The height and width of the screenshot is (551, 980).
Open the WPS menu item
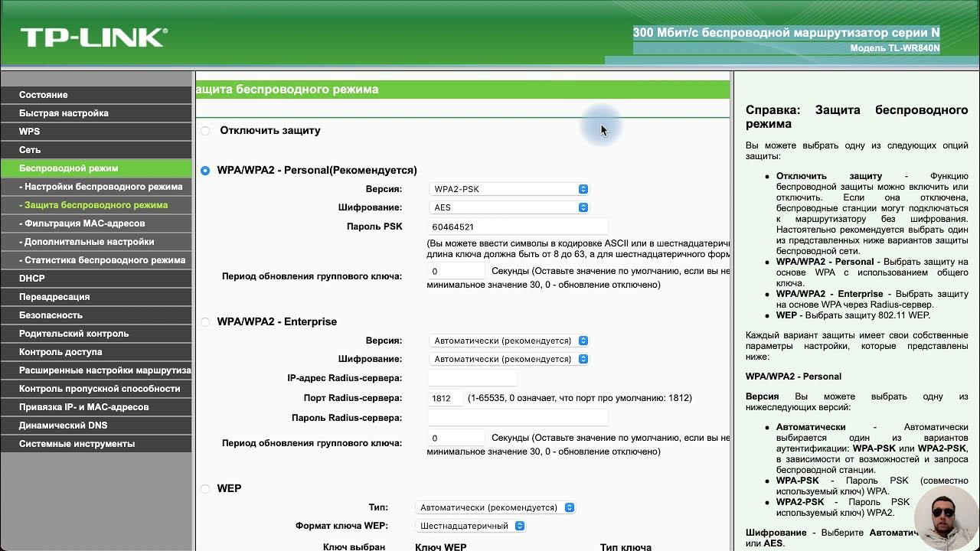coord(96,132)
